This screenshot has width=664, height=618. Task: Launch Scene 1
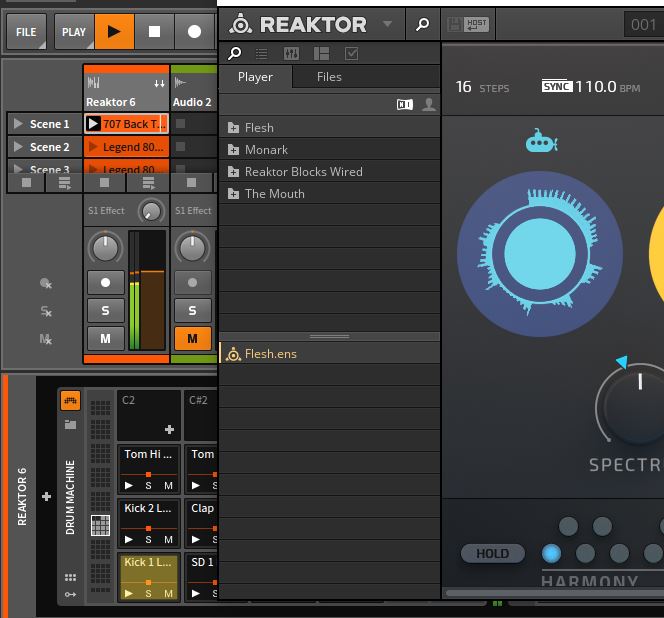18,124
